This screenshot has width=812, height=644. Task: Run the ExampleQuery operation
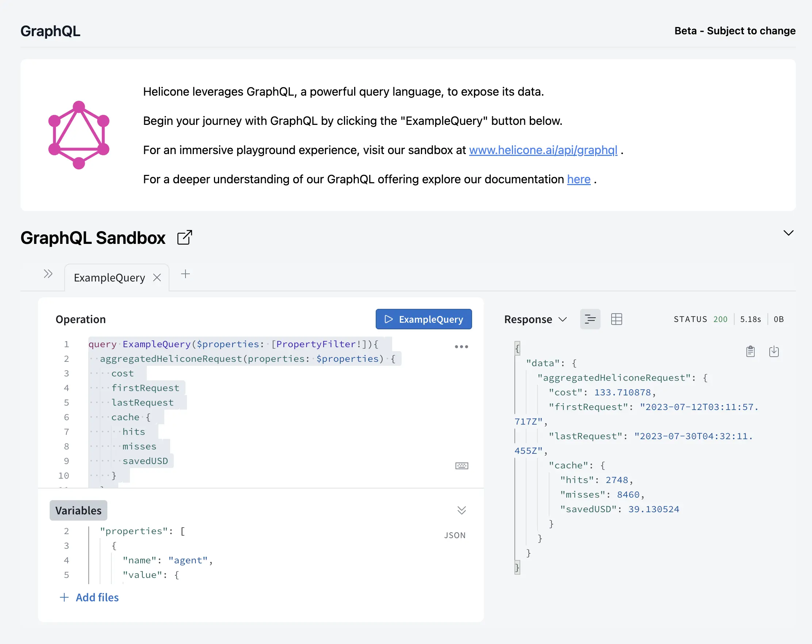click(x=423, y=319)
